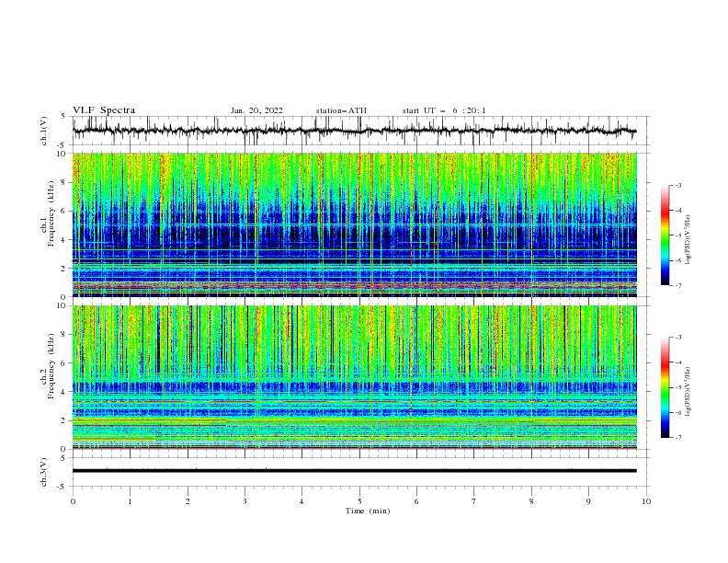Click the "4" kHz tick on ch.1 axis
The height and width of the screenshot is (563, 728).
pos(64,240)
